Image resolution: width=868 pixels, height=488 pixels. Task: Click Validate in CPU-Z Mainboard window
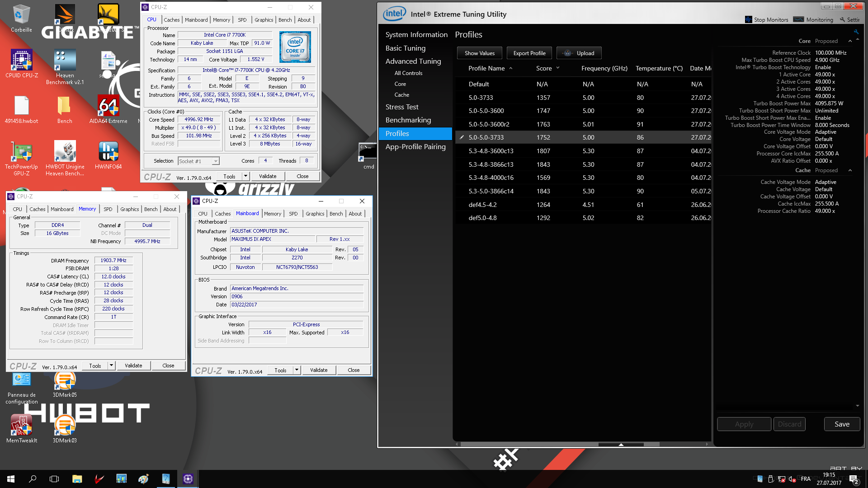coord(319,370)
